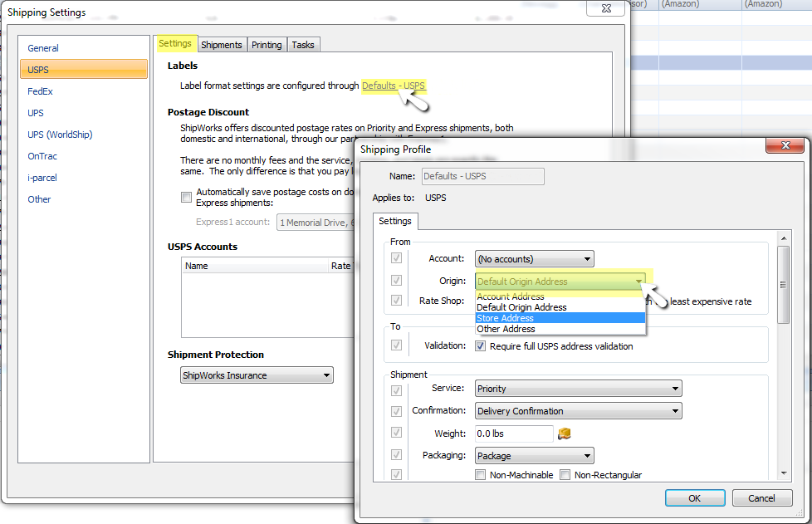Uncheck Require full USPS address validation

pos(481,346)
